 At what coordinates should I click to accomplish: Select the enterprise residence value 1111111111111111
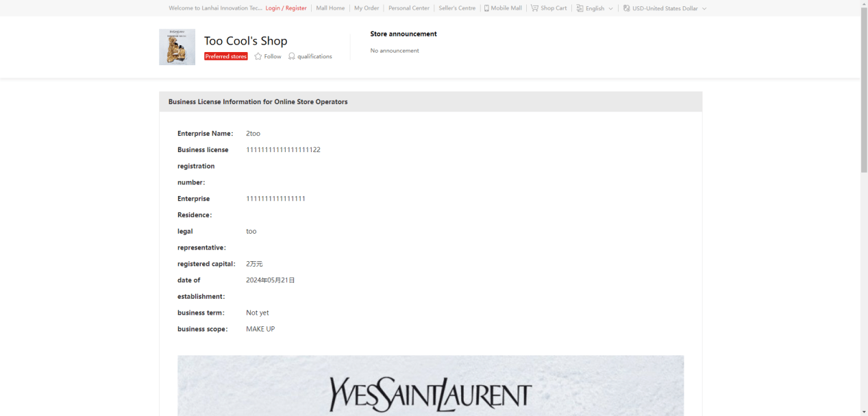coord(275,199)
